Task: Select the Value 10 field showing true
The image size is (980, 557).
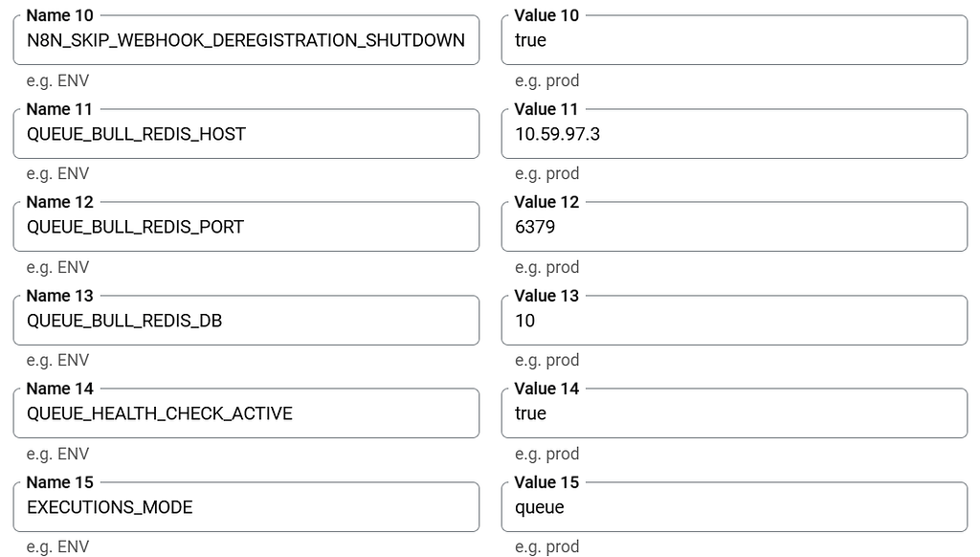Action: 733,40
